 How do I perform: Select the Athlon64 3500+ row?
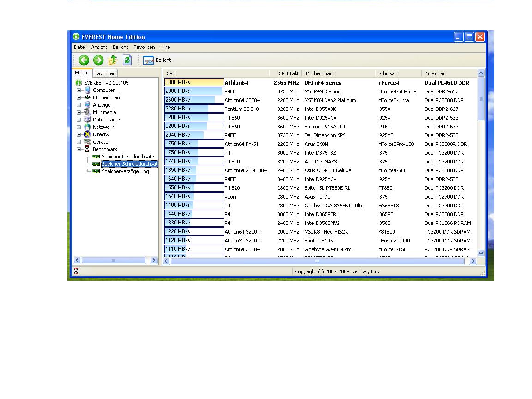coord(320,100)
